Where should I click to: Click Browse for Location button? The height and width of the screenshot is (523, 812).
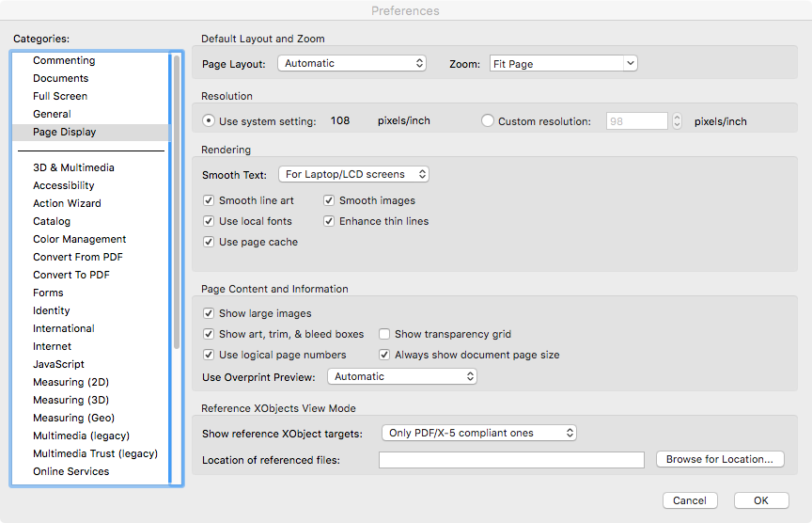720,459
